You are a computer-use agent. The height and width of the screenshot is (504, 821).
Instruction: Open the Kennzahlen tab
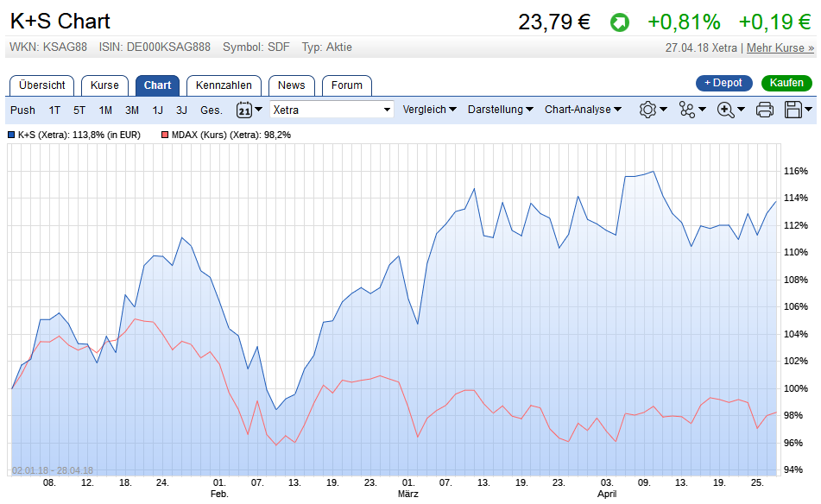[224, 85]
